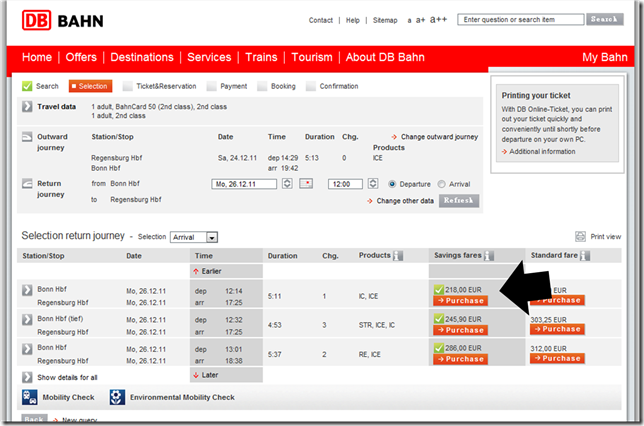
Task: Expand details for Bonn Hbf 12:14 connection
Action: (x=27, y=290)
